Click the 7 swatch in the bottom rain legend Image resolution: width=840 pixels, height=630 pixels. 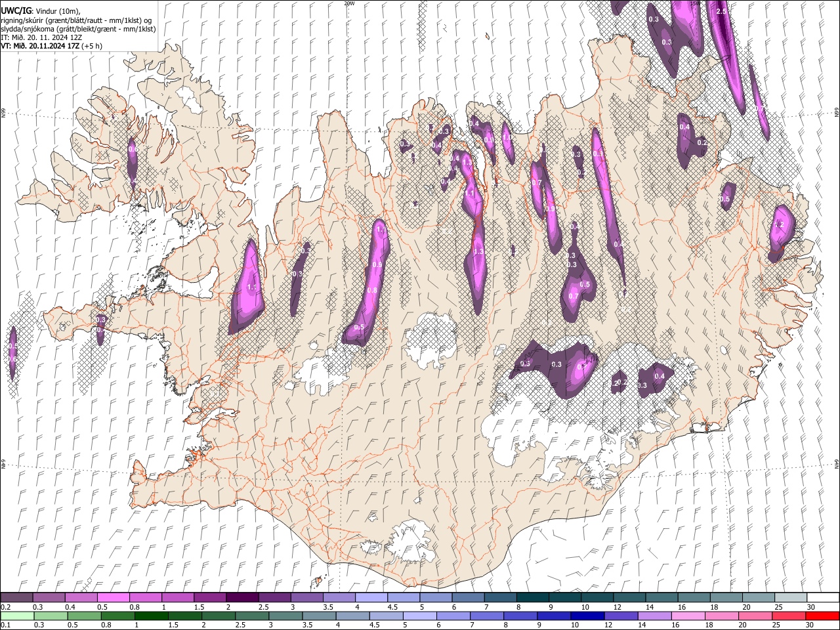coord(486,616)
